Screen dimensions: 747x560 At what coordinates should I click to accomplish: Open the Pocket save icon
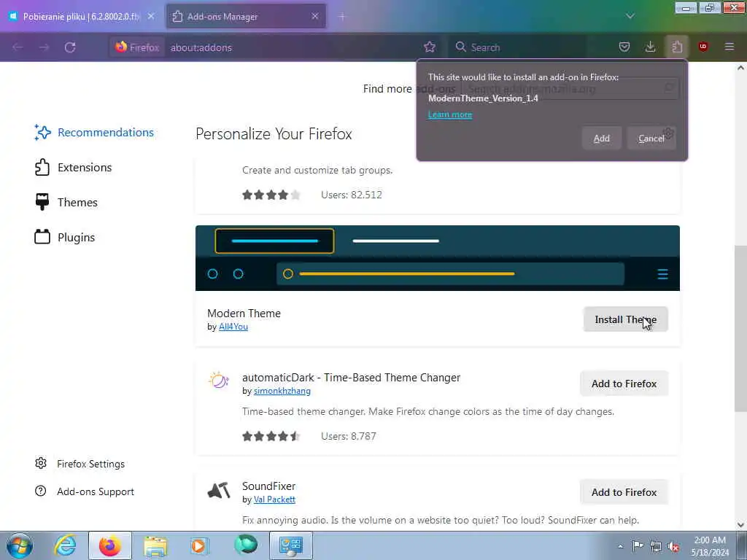[624, 47]
